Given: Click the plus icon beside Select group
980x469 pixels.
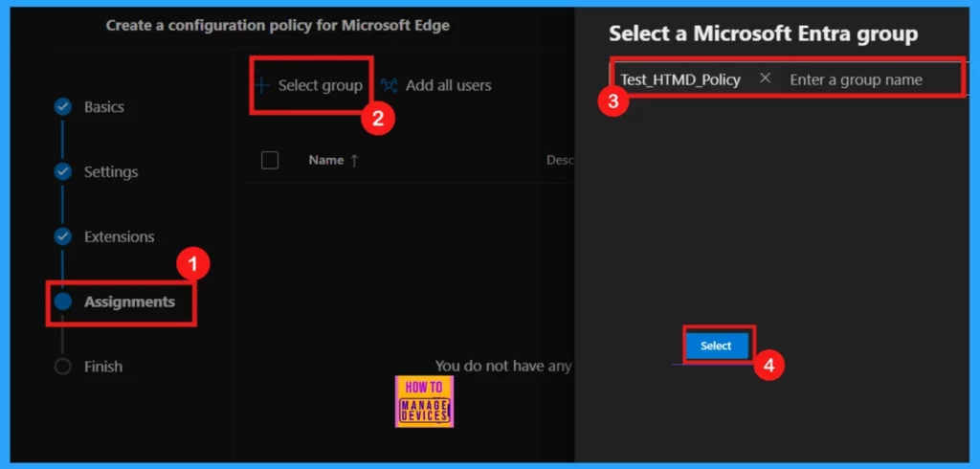Looking at the screenshot, I should pos(262,86).
